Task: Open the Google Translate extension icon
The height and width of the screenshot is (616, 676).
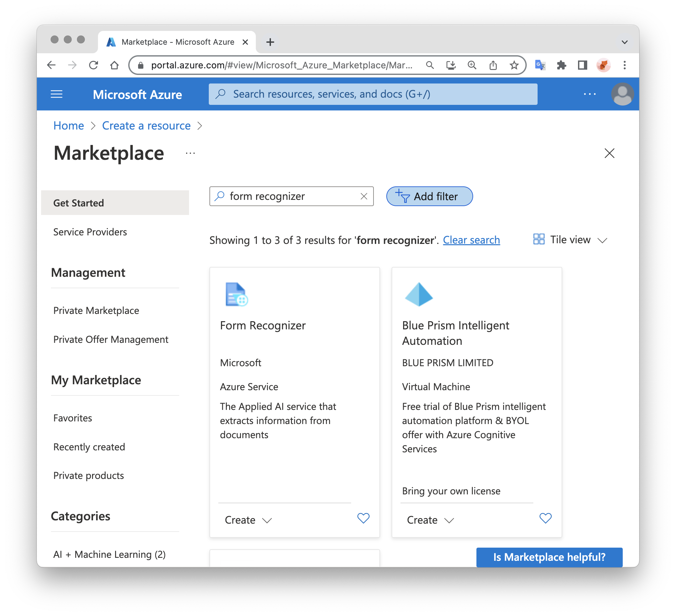Action: coord(540,65)
